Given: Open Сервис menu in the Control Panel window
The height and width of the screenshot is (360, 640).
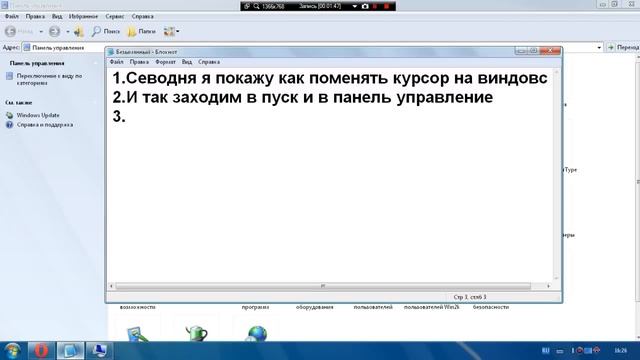Looking at the screenshot, I should pos(115,16).
